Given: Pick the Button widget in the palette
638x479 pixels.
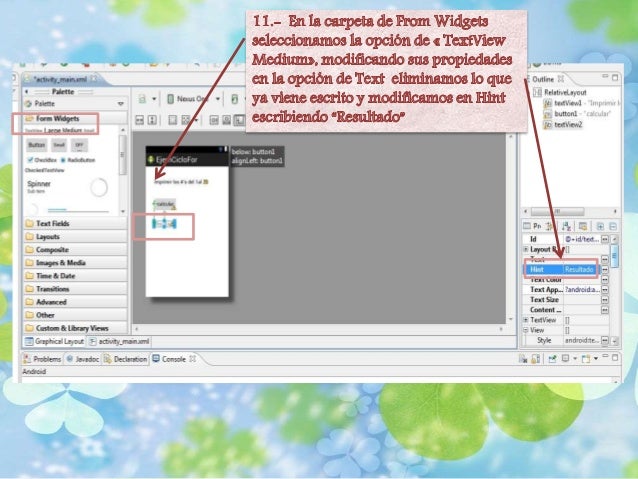Looking at the screenshot, I should click(x=37, y=145).
